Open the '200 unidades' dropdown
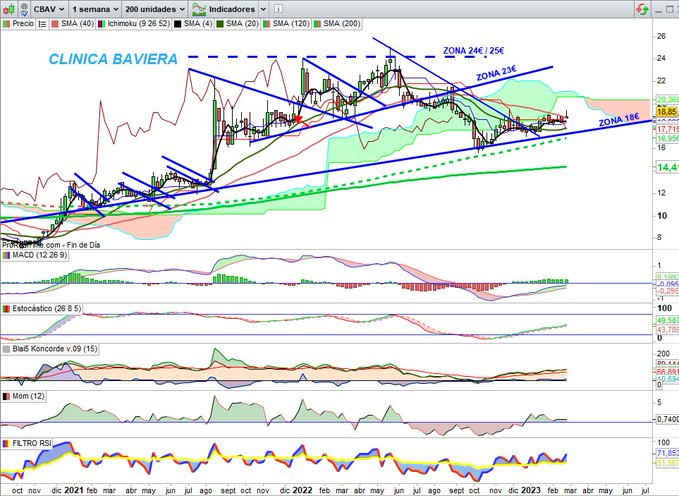Image resolution: width=679 pixels, height=496 pixels. click(x=155, y=9)
